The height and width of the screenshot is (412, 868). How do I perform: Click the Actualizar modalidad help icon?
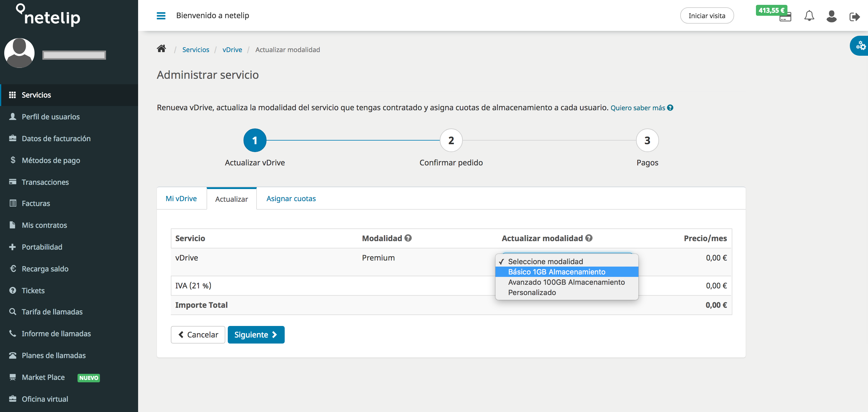589,238
